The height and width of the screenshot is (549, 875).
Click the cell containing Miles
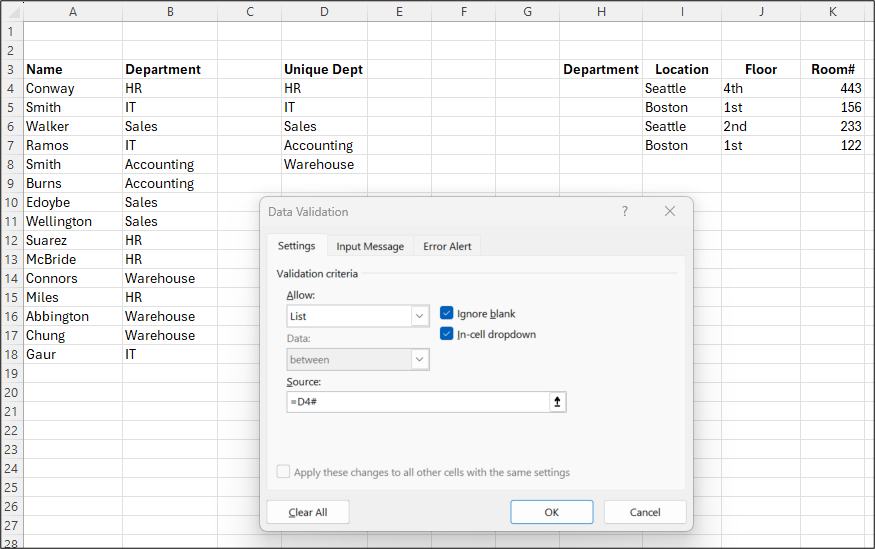coord(73,297)
